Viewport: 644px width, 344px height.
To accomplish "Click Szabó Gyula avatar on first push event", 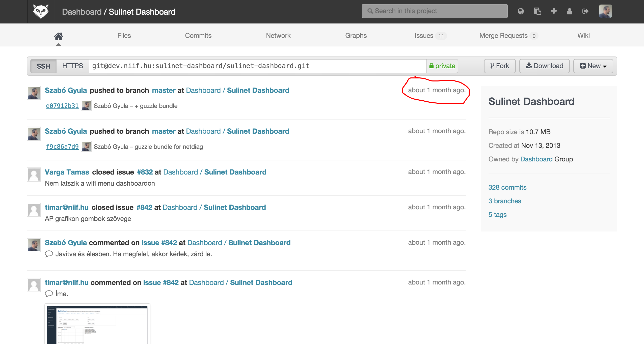I will point(34,93).
